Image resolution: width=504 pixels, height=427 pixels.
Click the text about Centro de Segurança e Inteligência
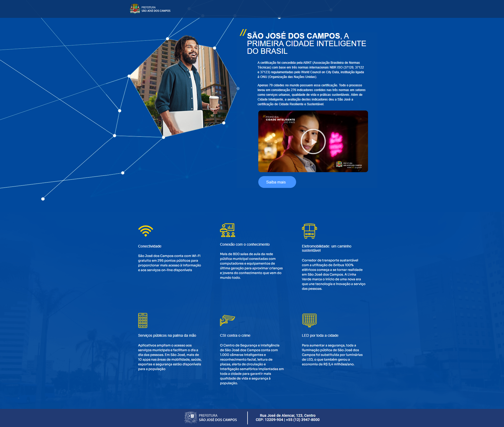coord(252,364)
